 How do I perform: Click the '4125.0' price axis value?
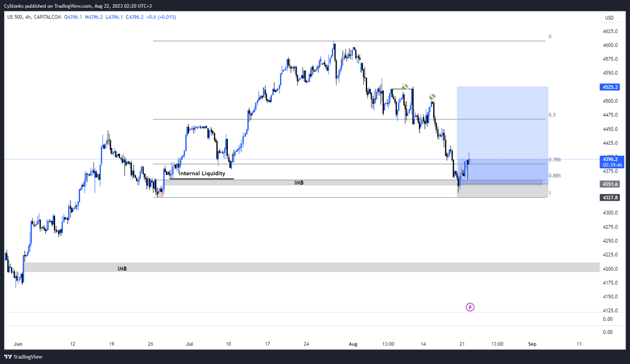610,311
